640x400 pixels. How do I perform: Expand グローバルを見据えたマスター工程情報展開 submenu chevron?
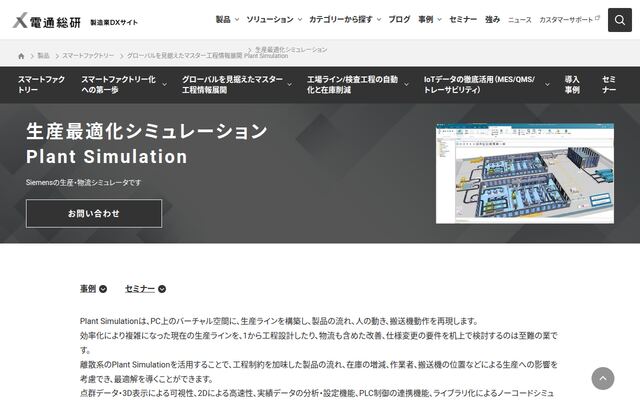[x=289, y=84]
